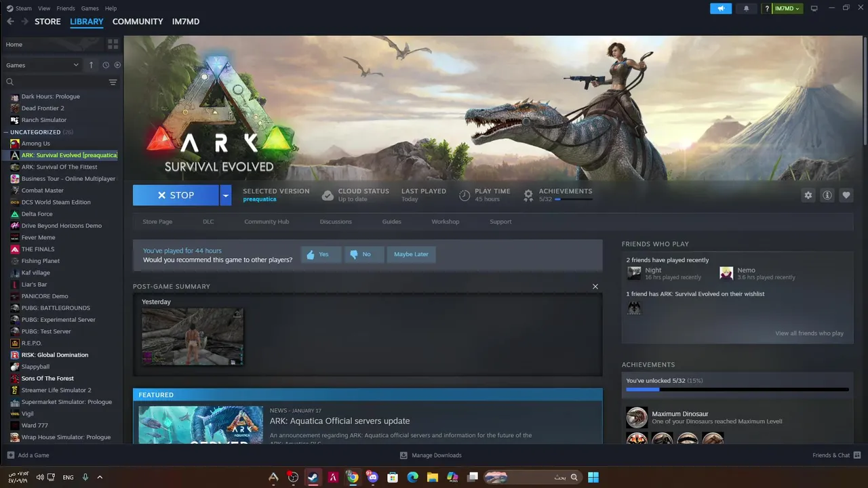Toggle ready-to-play filter icon
868x488 pixels.
[117, 65]
